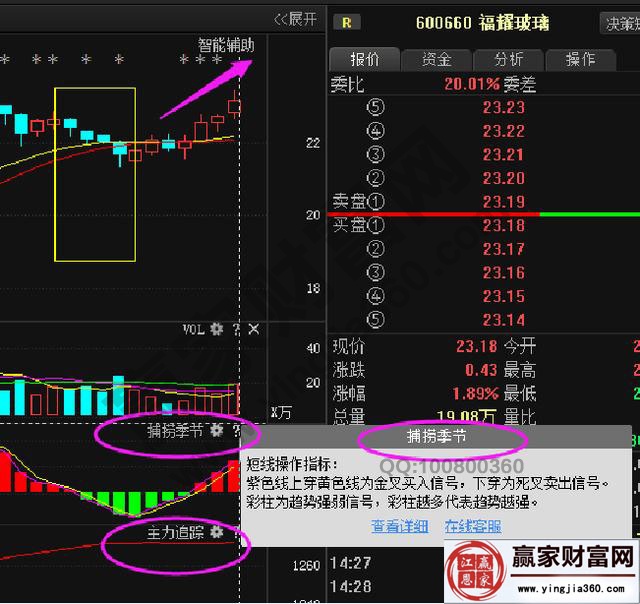Select 卖盘 level 1 price 23.19
This screenshot has height=604, width=640.
[503, 202]
